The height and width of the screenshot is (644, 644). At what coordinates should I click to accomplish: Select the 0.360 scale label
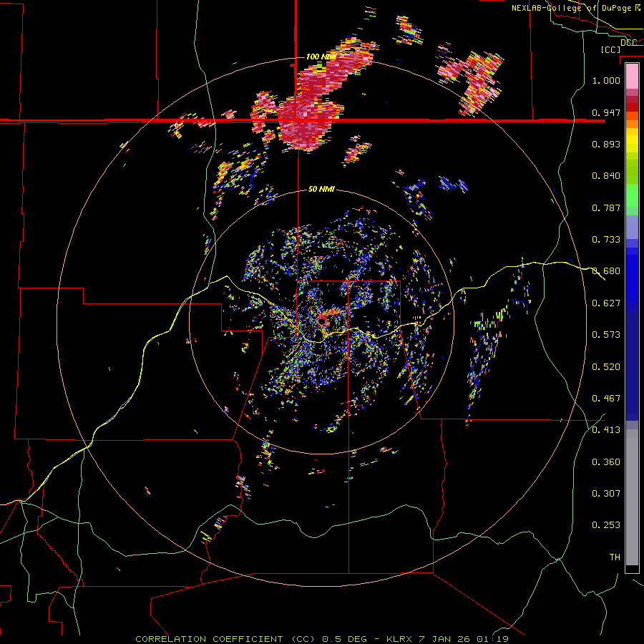606,462
